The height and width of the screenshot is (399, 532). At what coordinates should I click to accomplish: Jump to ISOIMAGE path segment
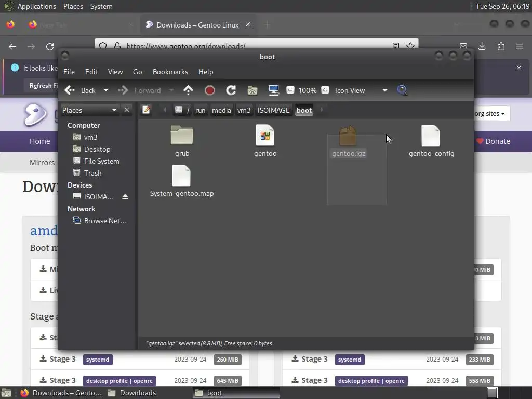point(273,110)
